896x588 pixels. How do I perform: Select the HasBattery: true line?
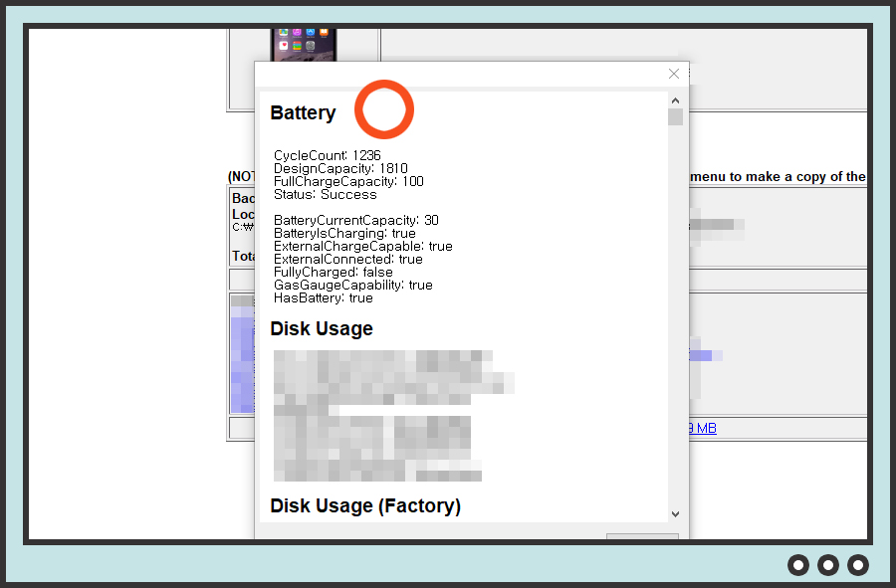point(323,297)
